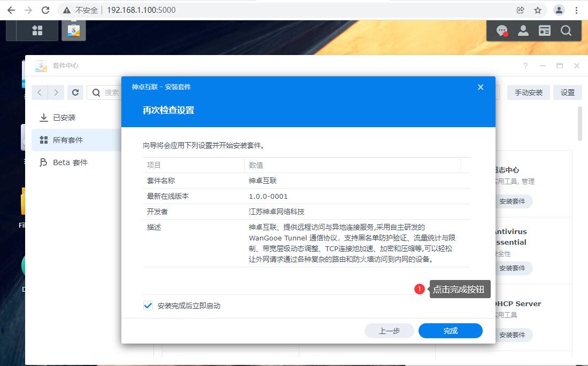
Task: Click the Package Center search field
Action: coord(104,92)
